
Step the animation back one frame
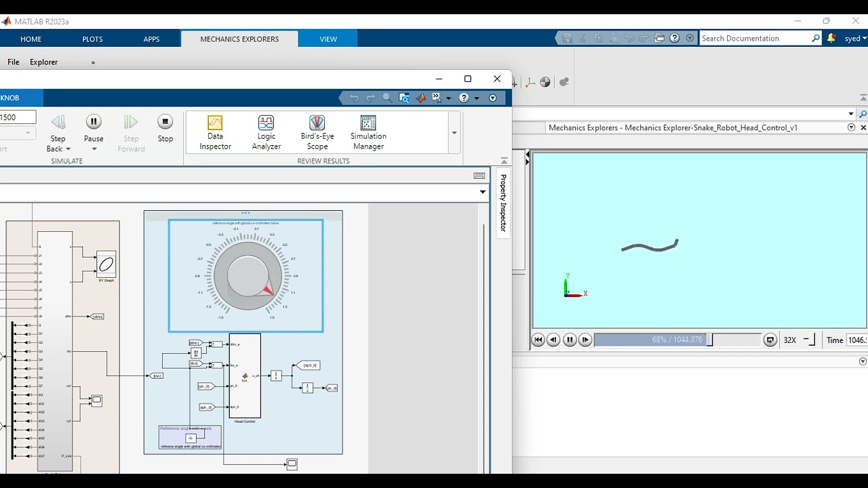(x=553, y=340)
